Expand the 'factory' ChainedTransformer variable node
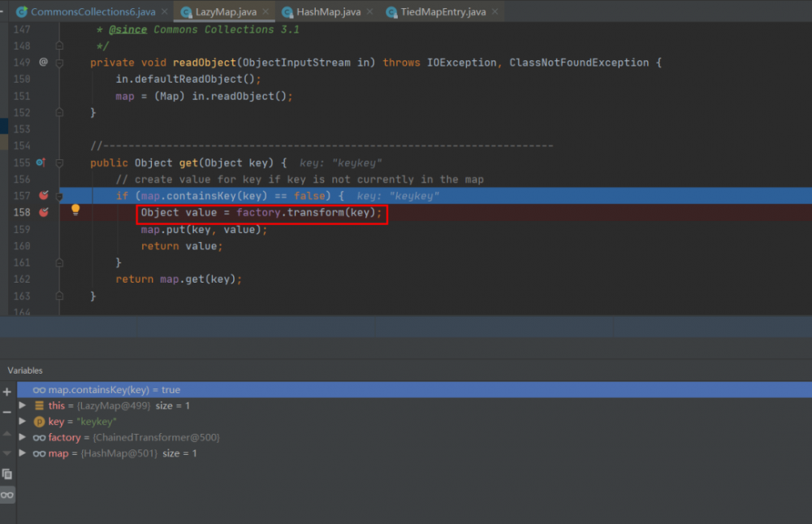812x524 pixels. (23, 437)
